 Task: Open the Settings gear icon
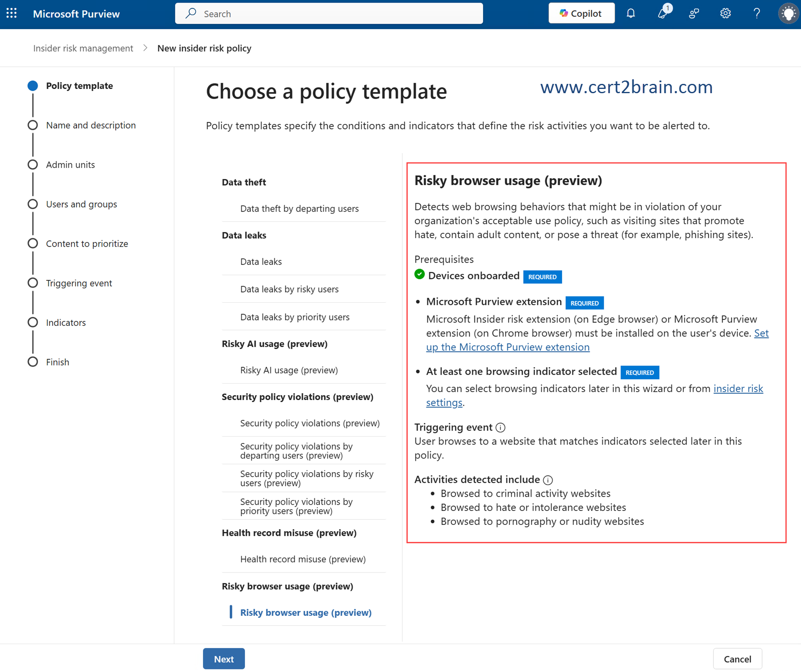pos(725,13)
